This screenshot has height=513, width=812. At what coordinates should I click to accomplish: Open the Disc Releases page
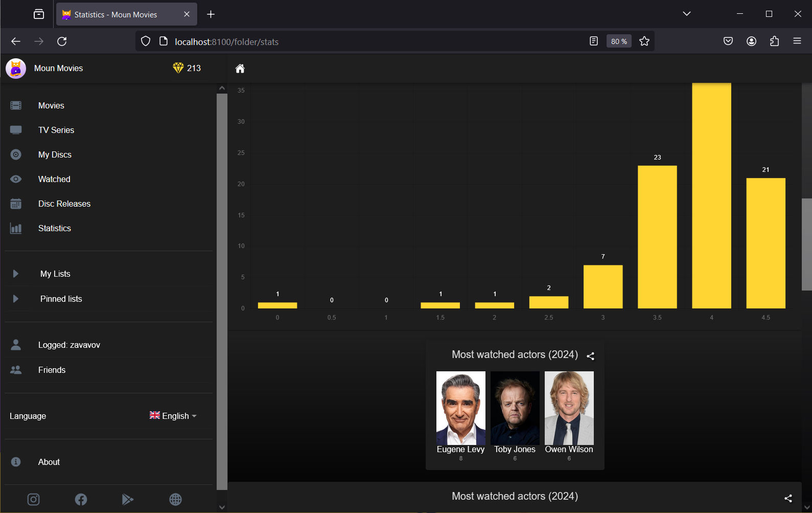[x=64, y=204]
